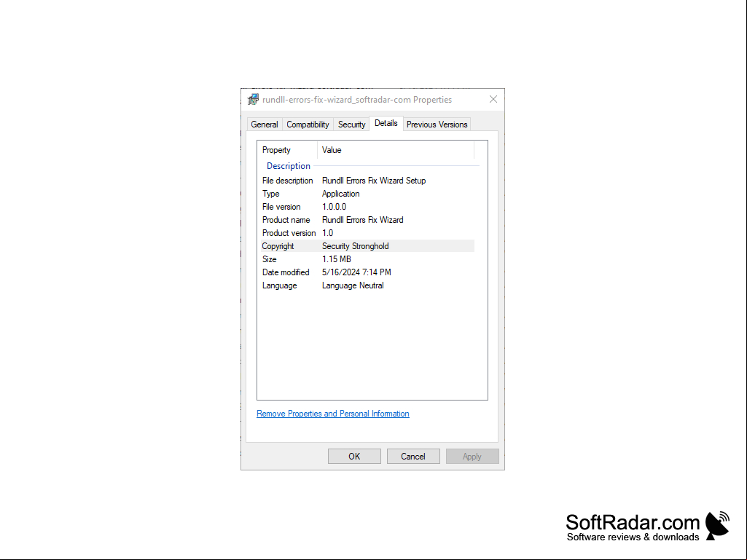Open Remove Properties and Personal Information link
Screen dimensions: 747x560
click(x=332, y=414)
